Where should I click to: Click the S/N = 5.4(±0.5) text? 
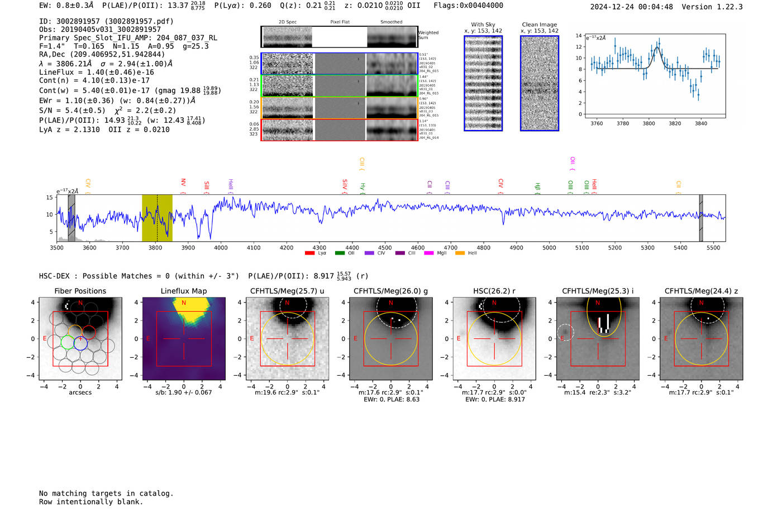tap(72, 111)
